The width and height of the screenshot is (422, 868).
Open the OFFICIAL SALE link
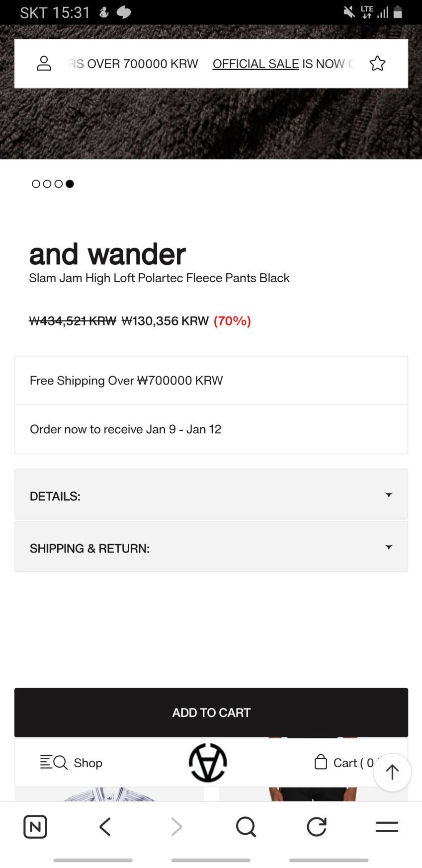[256, 64]
